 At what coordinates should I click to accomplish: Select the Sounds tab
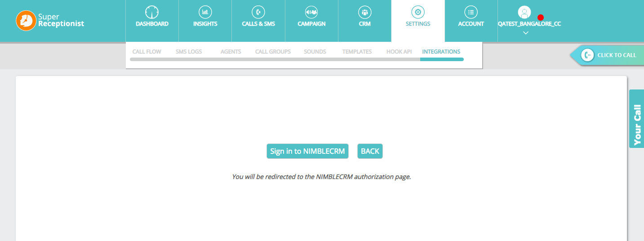tap(315, 52)
